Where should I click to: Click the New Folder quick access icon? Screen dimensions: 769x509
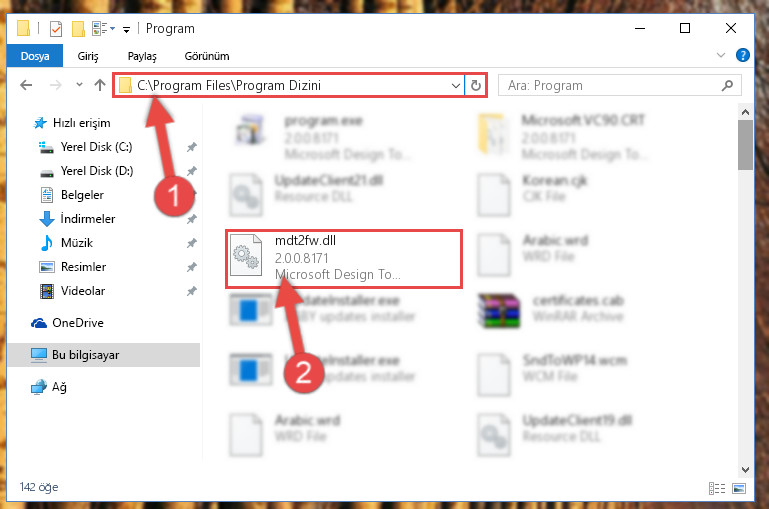tap(78, 29)
